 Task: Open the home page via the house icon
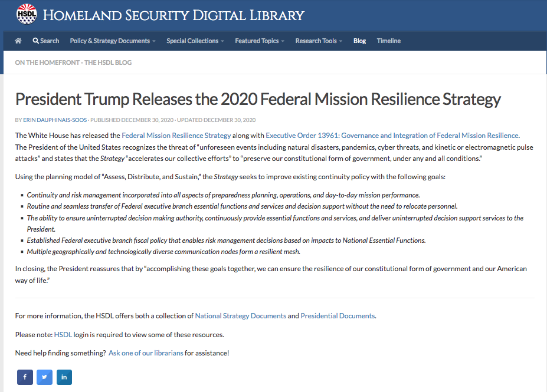click(x=18, y=41)
